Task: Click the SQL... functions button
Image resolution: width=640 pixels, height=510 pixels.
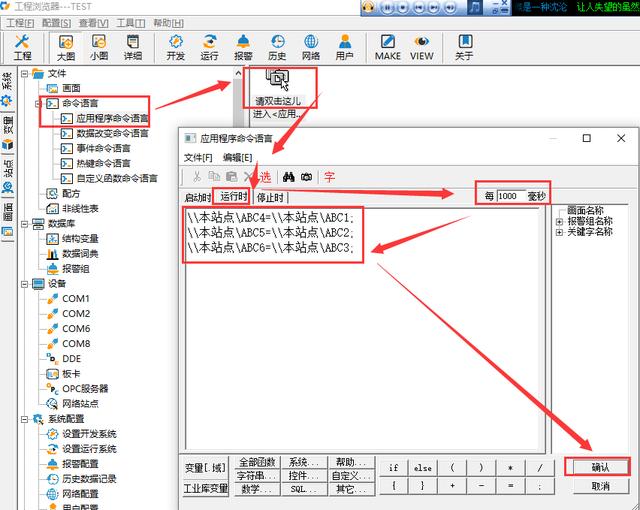Action: [x=304, y=489]
